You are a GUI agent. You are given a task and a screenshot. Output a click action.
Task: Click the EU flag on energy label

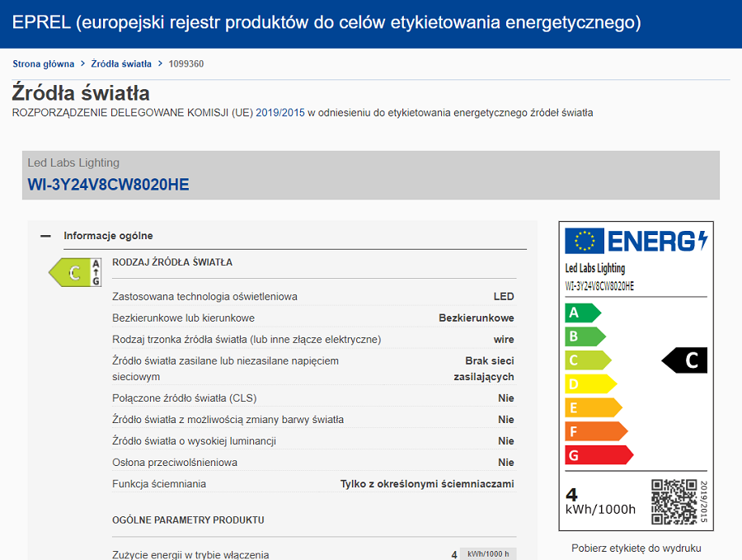(585, 241)
